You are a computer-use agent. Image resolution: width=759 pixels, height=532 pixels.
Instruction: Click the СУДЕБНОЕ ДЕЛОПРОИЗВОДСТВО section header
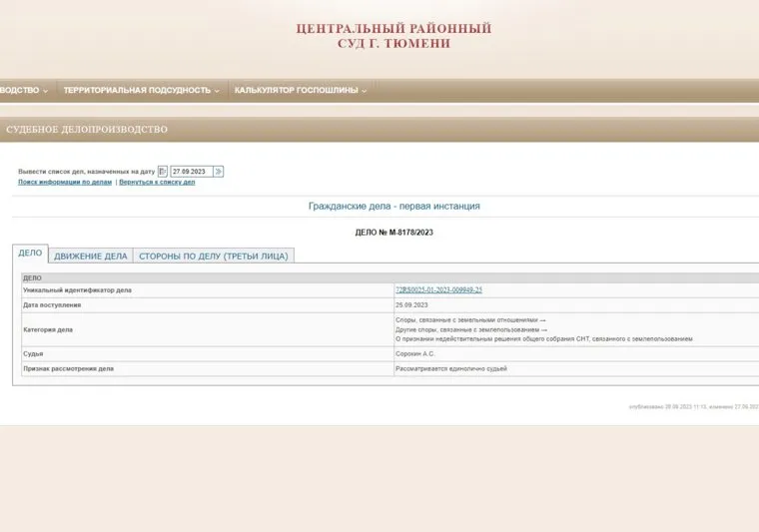(87, 130)
